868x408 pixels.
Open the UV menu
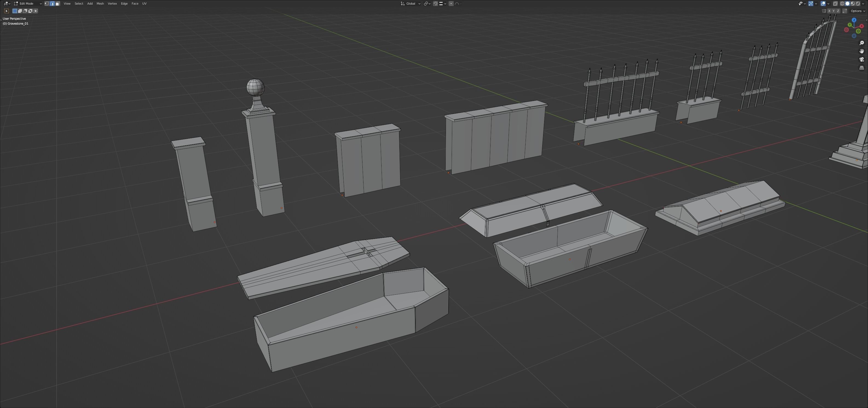(x=144, y=3)
